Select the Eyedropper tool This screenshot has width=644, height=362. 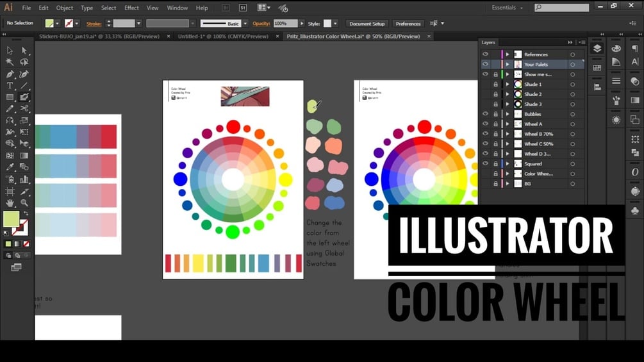click(10, 167)
